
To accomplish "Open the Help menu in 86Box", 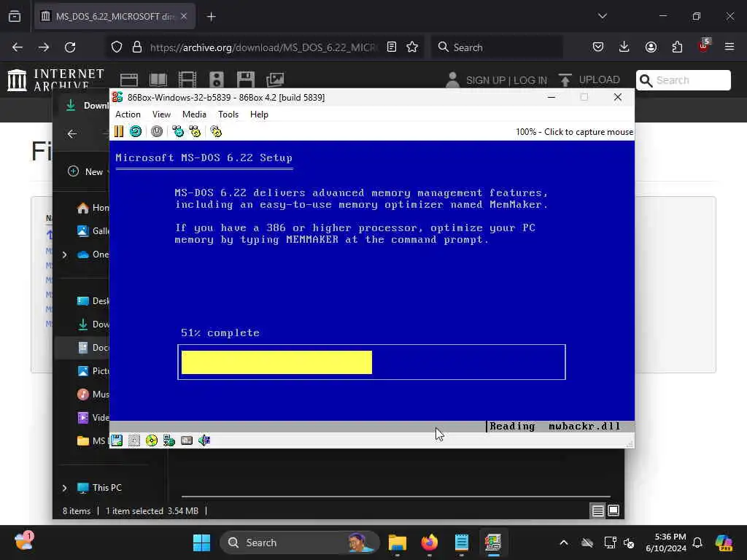I will point(259,114).
